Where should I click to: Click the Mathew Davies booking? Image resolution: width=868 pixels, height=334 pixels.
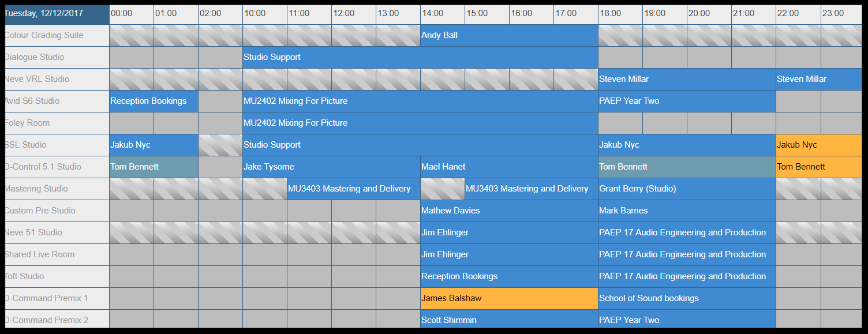[509, 211]
